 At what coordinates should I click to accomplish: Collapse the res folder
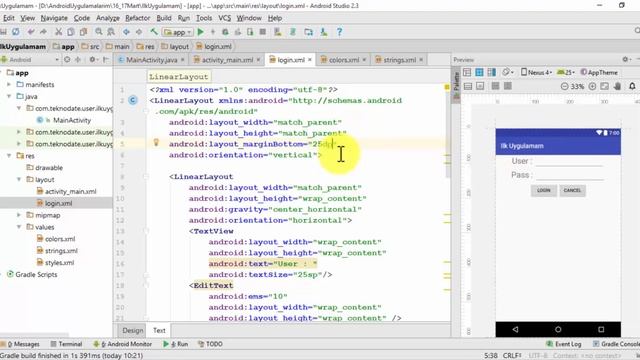coord(9,156)
